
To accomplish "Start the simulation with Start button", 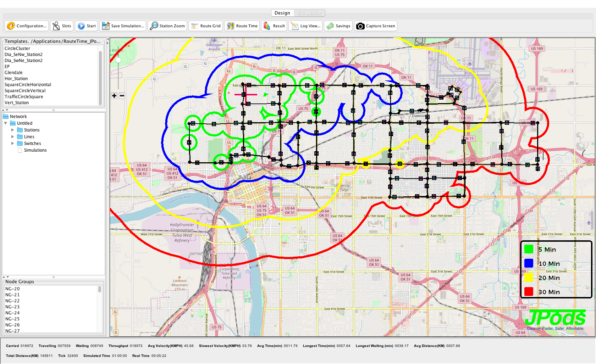I will coord(87,26).
